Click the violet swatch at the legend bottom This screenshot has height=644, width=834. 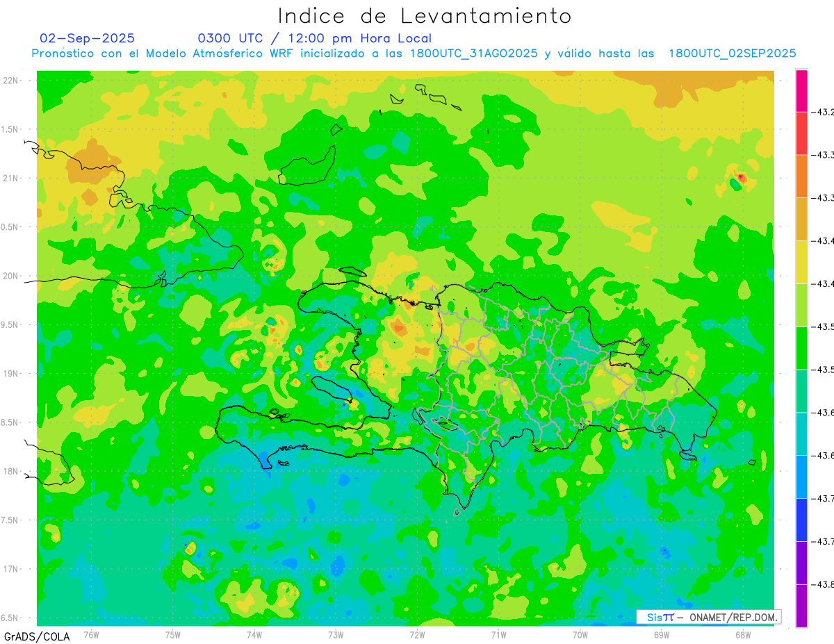(801, 606)
